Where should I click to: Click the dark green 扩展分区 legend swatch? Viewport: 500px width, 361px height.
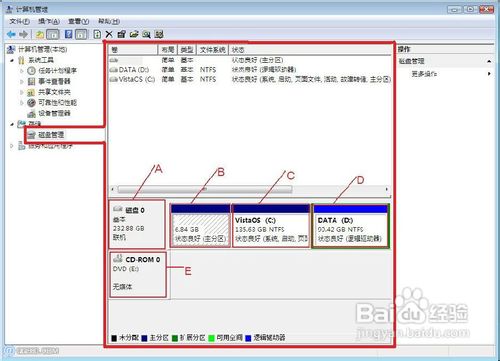(x=175, y=338)
